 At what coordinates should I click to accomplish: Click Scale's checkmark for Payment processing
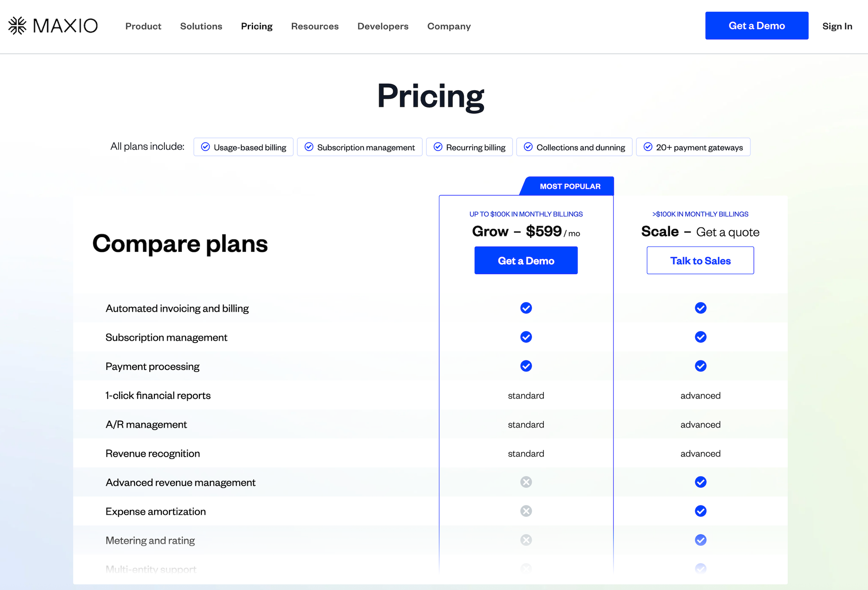700,366
